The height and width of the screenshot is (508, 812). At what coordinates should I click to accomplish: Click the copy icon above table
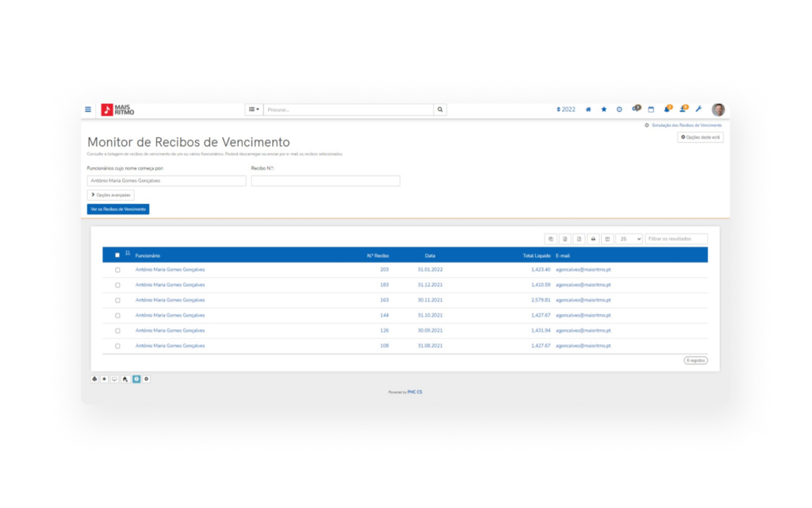550,238
